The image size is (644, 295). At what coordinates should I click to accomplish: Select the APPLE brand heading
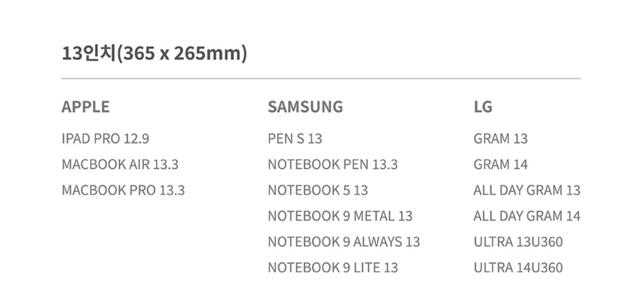pyautogui.click(x=85, y=107)
